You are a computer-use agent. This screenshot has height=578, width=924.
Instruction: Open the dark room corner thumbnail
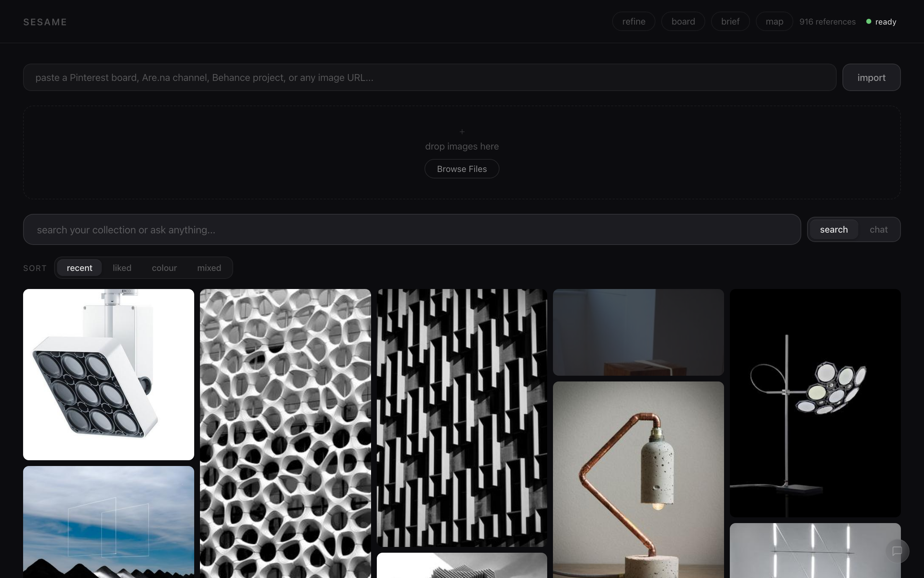(x=638, y=332)
